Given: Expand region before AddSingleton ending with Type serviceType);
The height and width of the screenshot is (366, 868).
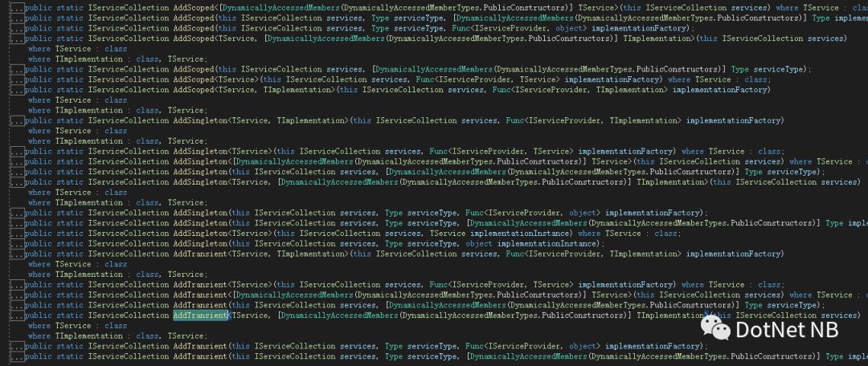Looking at the screenshot, I should click(17, 172).
